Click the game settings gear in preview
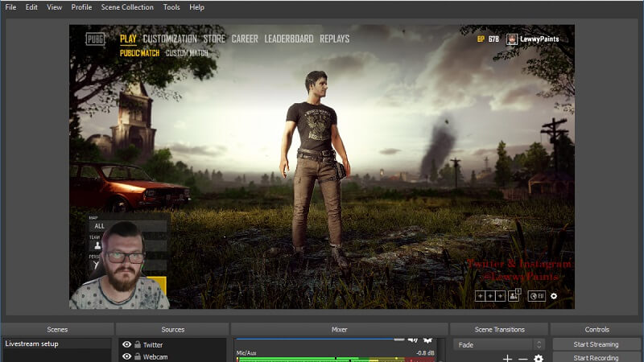Image resolution: width=644 pixels, height=362 pixels. tap(553, 296)
